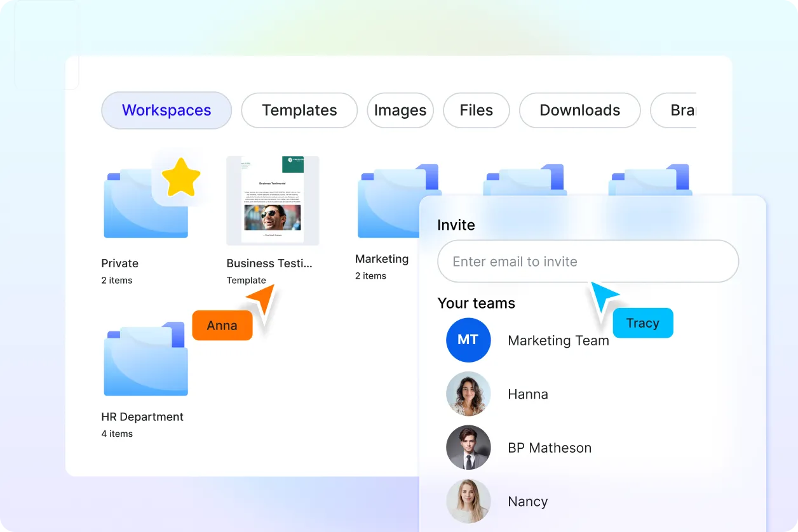This screenshot has height=532, width=798.
Task: Open the Business Testimonial template thumbnail
Action: tap(273, 200)
